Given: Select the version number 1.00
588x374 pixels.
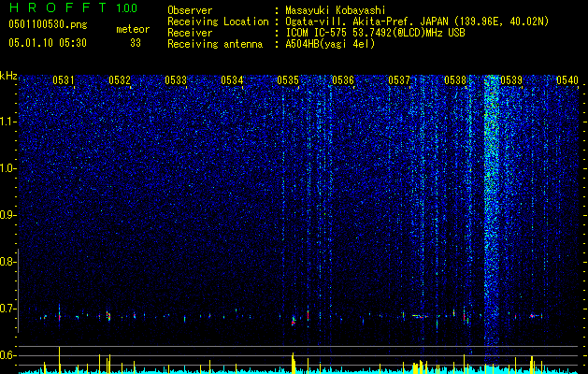Looking at the screenshot, I should pos(126,8).
